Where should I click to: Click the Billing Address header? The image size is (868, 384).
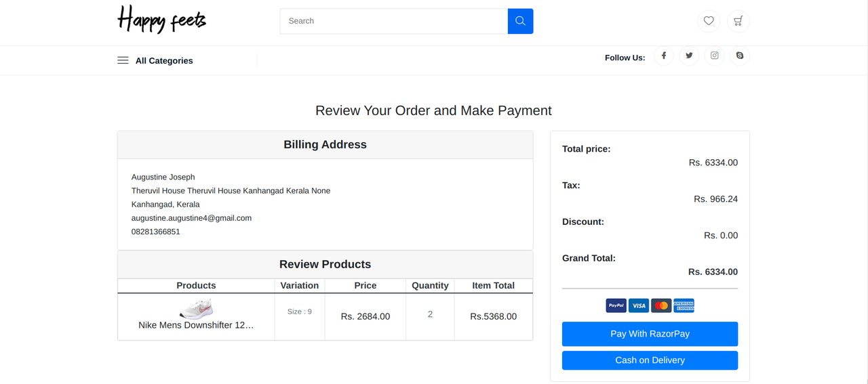click(x=325, y=145)
